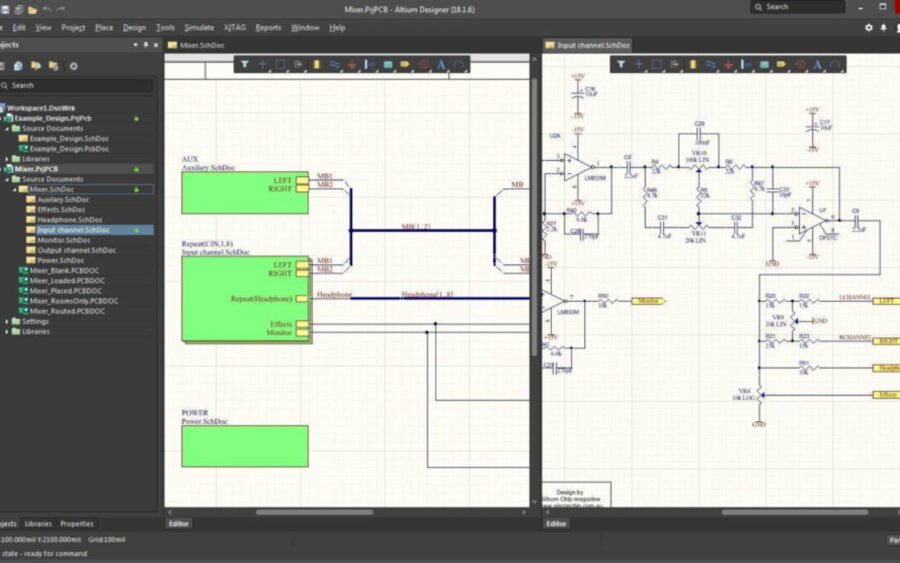The height and width of the screenshot is (563, 900).
Task: Click the power port icon in Input channel active bar
Action: 728,64
